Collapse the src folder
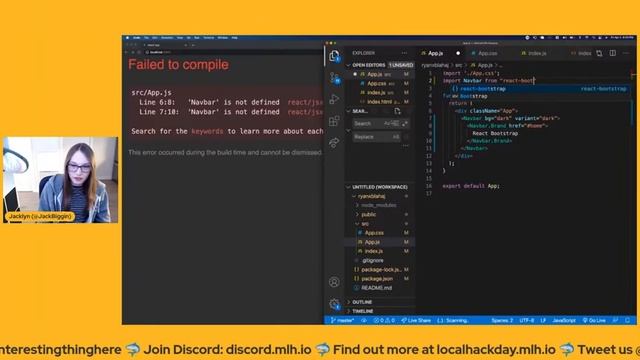Image resolution: width=640 pixels, height=360 pixels. [x=364, y=224]
